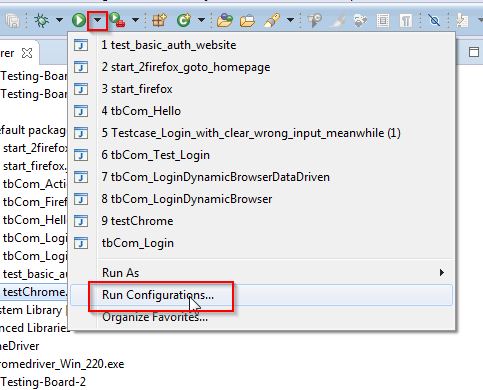Open Run Configurations... dialog
Screen dimensions: 483x390
coord(261,295)
